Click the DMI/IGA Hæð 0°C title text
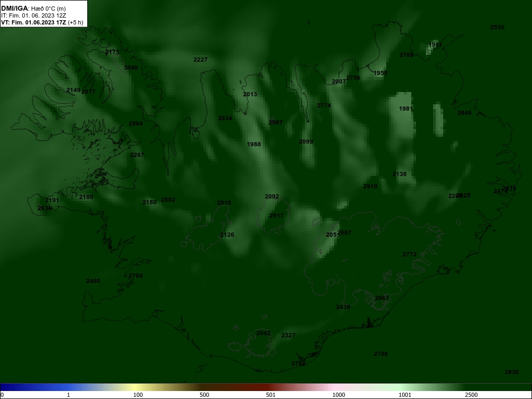Screen dimensions: 532x399 click(x=34, y=9)
